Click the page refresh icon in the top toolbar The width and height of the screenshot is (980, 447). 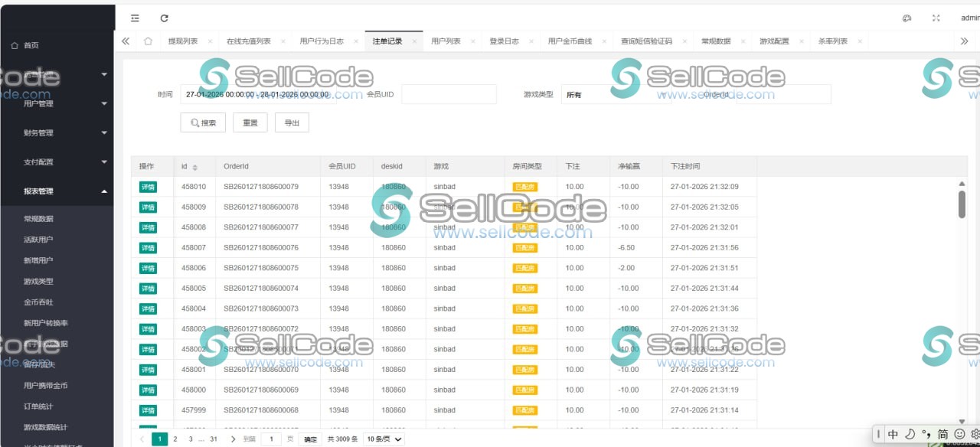pyautogui.click(x=164, y=18)
